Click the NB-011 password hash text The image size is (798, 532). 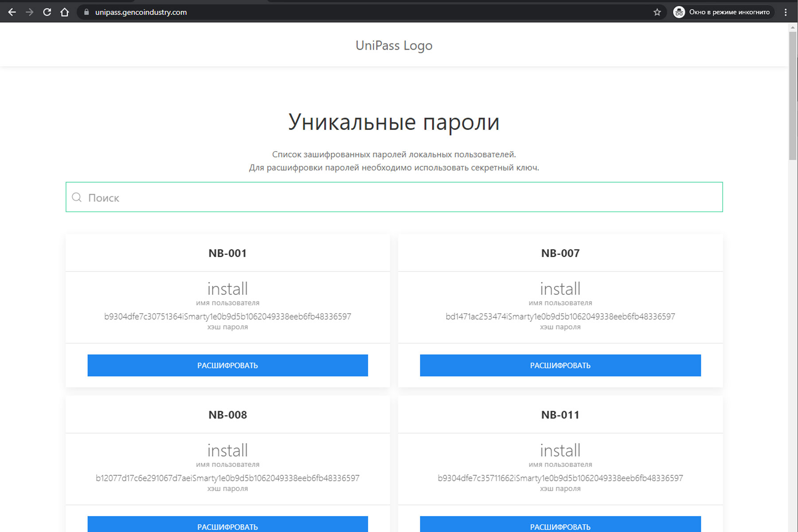560,478
